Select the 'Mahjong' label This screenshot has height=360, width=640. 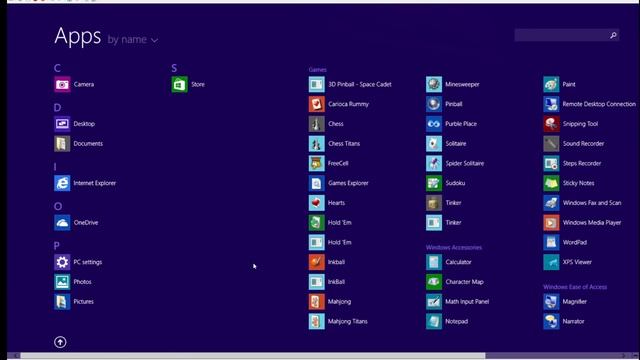(x=340, y=302)
